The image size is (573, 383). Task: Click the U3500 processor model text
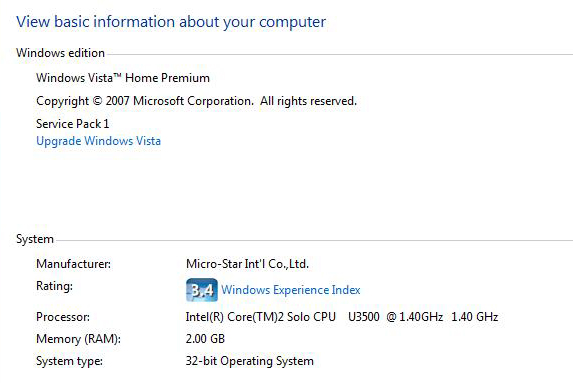point(364,317)
